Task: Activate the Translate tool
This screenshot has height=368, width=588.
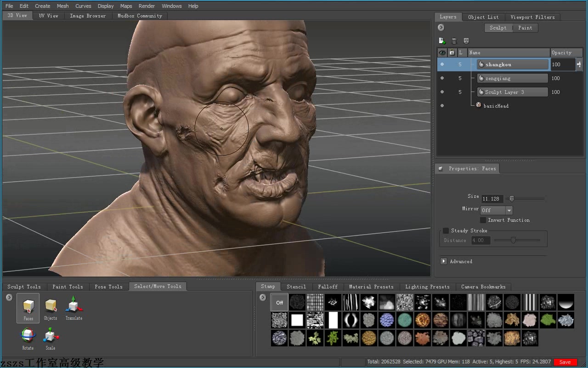Action: [73, 307]
